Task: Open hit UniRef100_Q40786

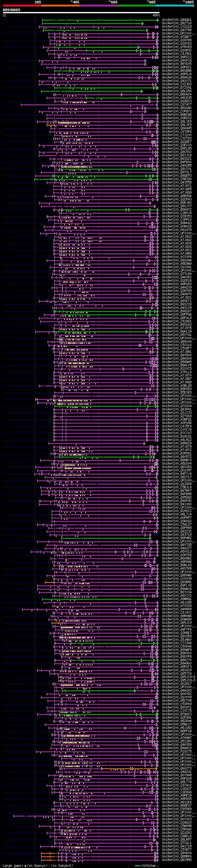Action: (x=176, y=30)
